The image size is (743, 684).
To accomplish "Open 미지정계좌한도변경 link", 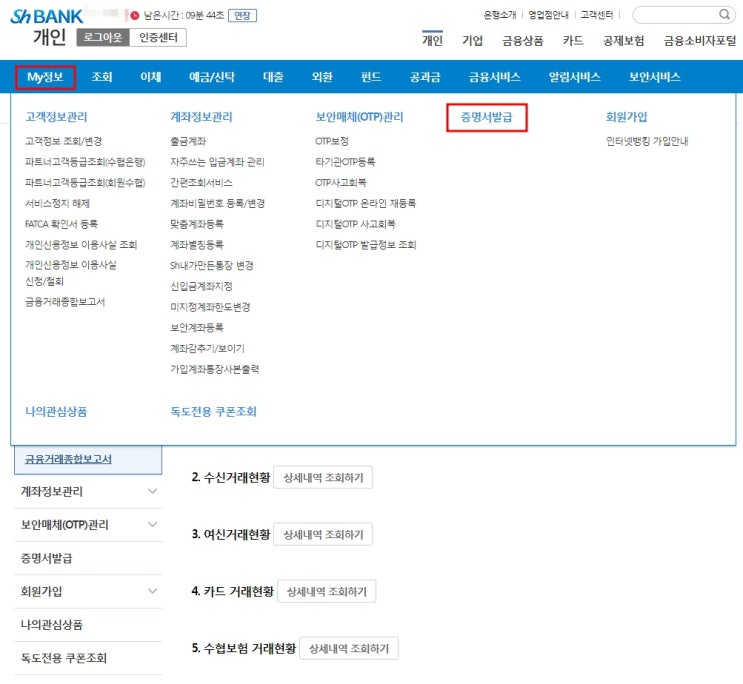I will click(x=210, y=307).
